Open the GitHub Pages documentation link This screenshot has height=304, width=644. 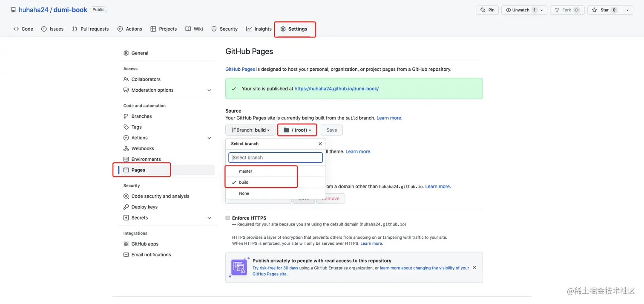click(240, 69)
